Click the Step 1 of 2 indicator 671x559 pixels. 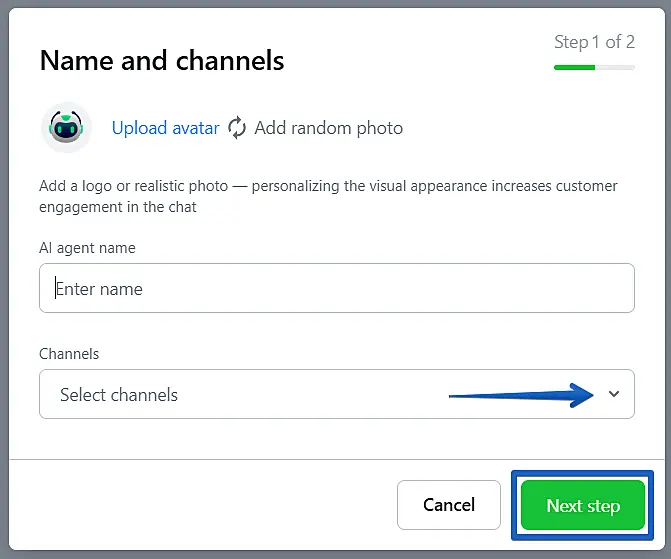(594, 42)
